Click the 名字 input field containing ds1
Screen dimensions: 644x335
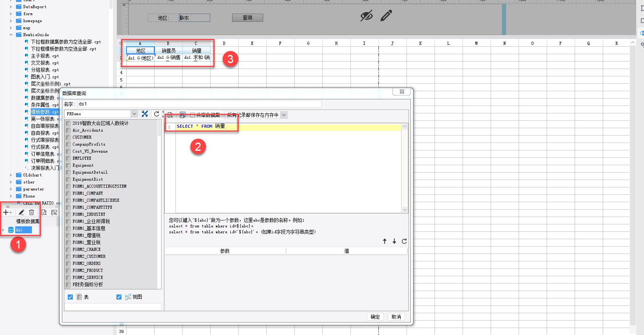pos(199,104)
